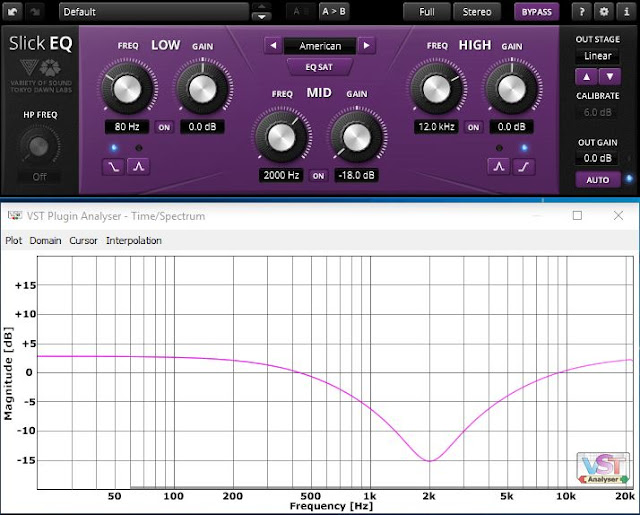Click the MID band GAIN knob
This screenshot has height=515, width=640.
357,137
